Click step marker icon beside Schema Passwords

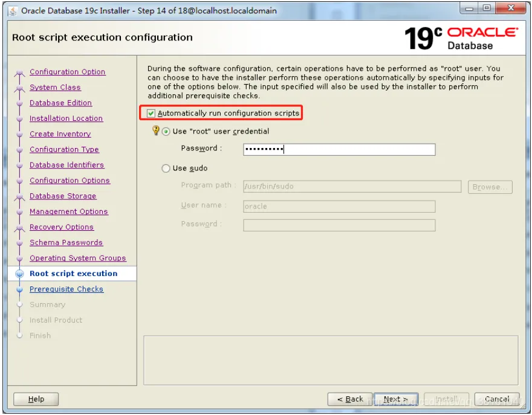click(20, 243)
